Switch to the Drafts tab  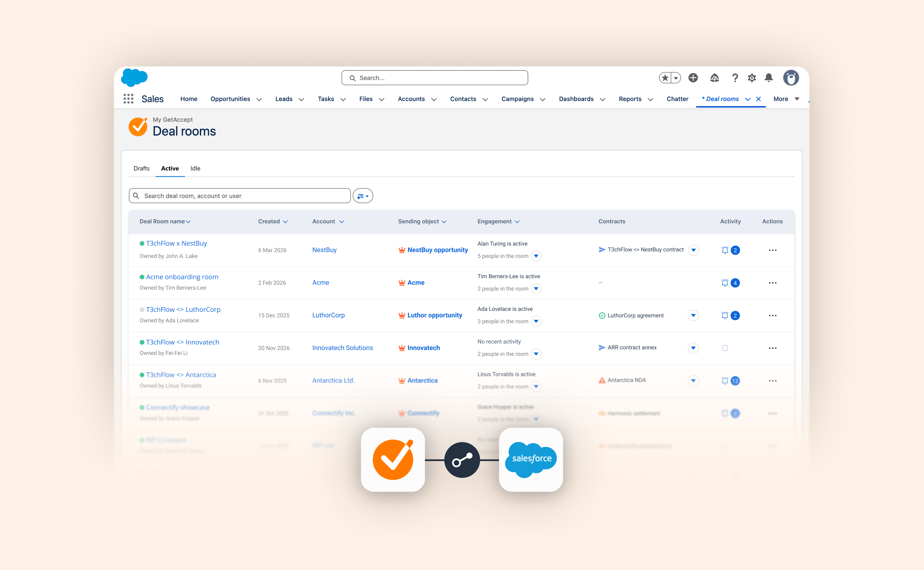coord(141,168)
